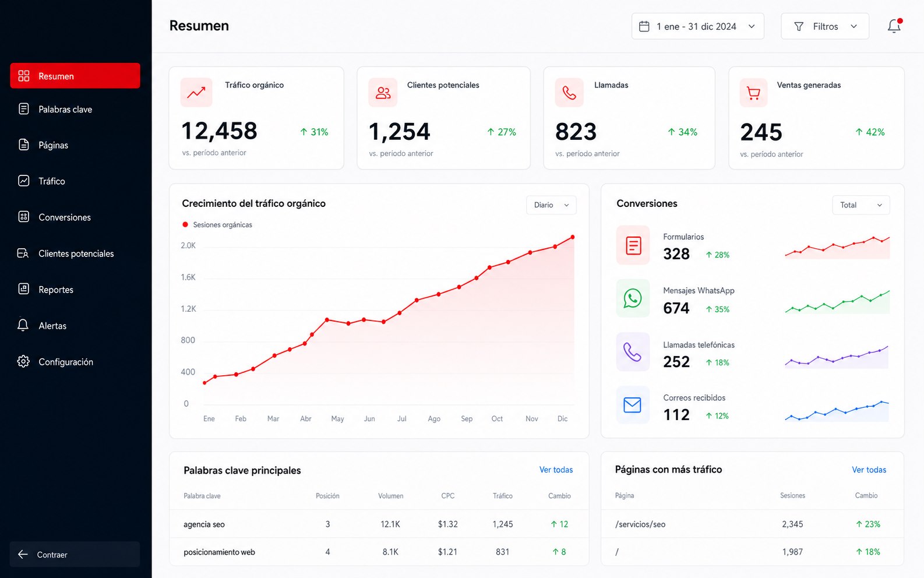The width and height of the screenshot is (924, 578).
Task: Click Ver todas for Palabras clave principales
Action: pyautogui.click(x=556, y=470)
